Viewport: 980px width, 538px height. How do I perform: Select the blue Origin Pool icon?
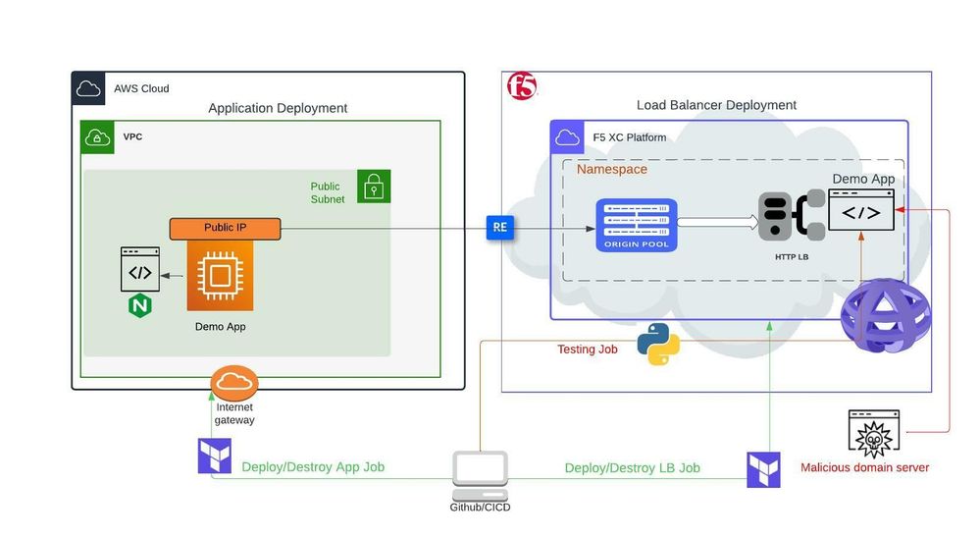point(636,225)
